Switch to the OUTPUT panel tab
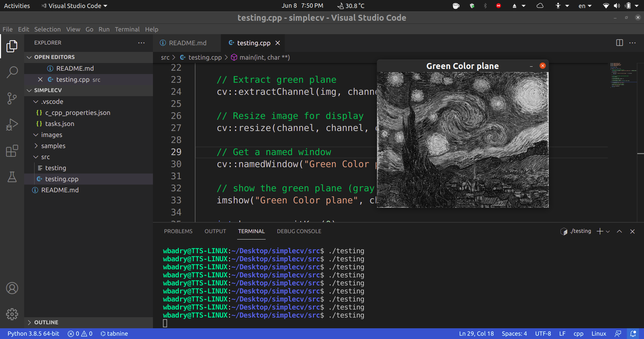Image resolution: width=644 pixels, height=339 pixels. click(x=215, y=231)
